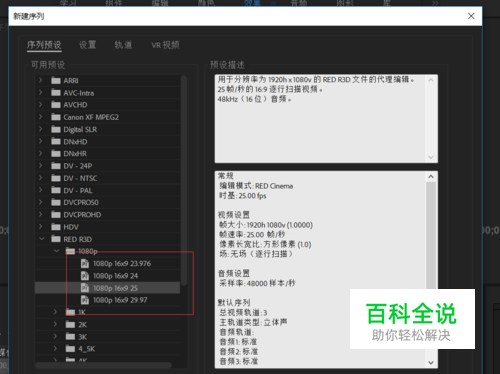Expand the 4_5K subfolder
Image resolution: width=500 pixels, height=374 pixels.
pos(55,349)
